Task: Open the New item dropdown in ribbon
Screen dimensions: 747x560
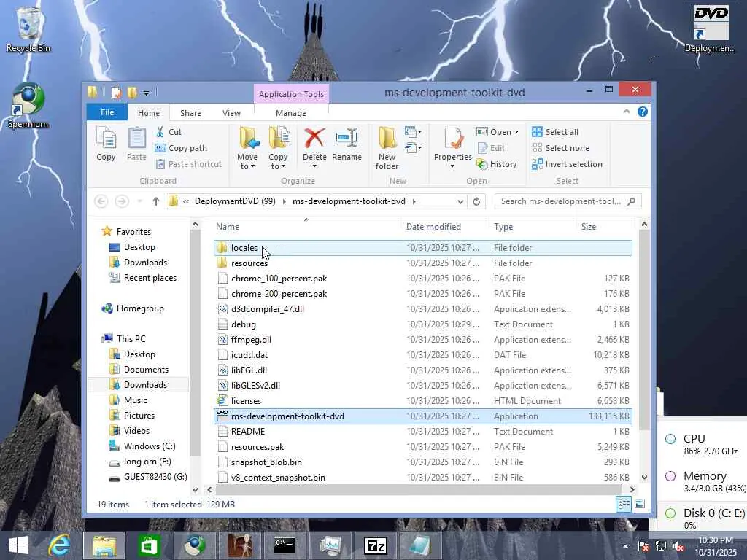Action: 413,132
